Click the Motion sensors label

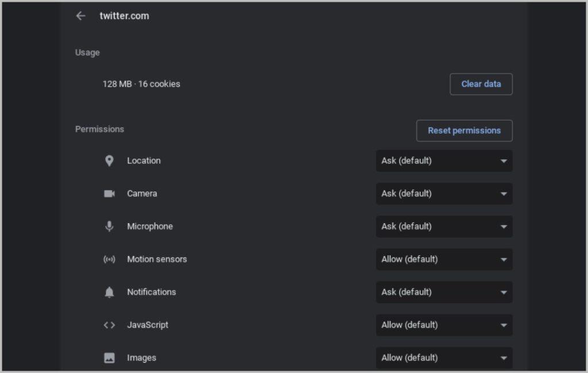(157, 259)
